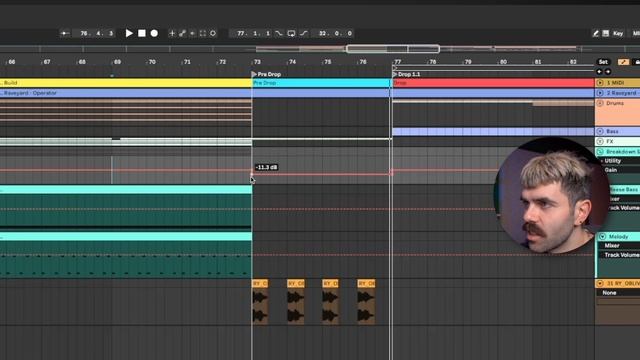Select second RY audio clip at bar 74
Image resolution: width=640 pixels, height=360 pixels.
[296, 302]
